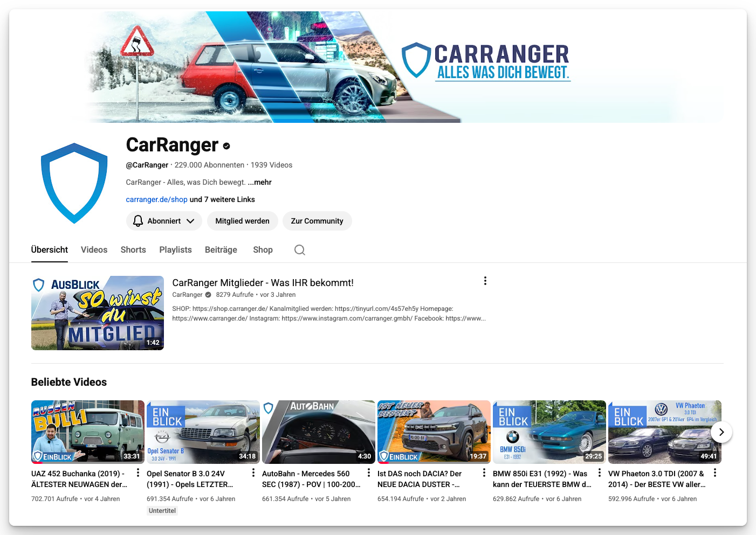
Task: Open the 'BMW 850i E31 (1992)' title
Action: [x=542, y=479]
